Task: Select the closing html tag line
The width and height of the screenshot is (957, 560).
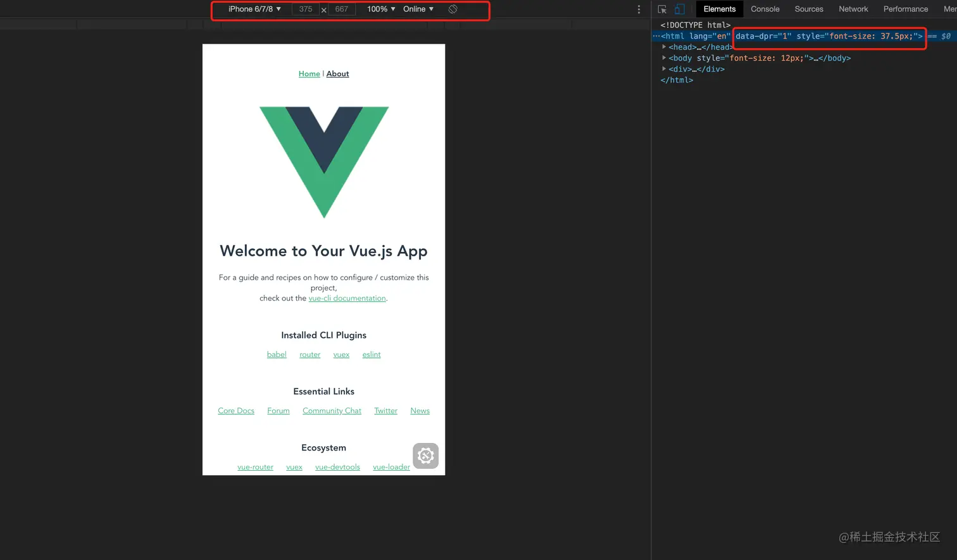Action: point(677,80)
